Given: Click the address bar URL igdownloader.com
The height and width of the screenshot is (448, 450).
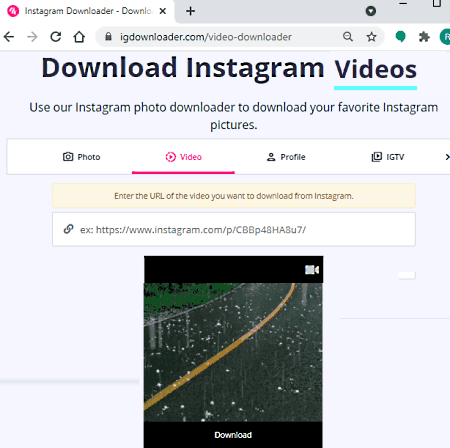Looking at the screenshot, I should click(206, 37).
